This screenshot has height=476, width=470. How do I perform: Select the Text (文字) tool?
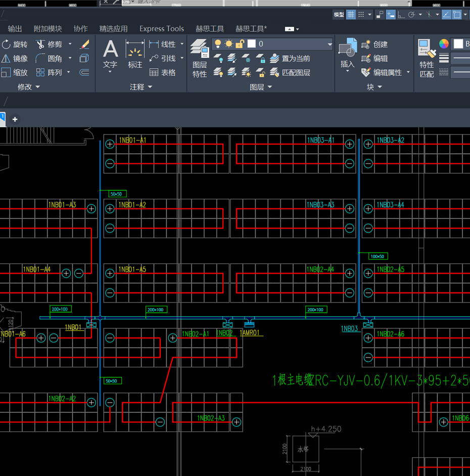click(110, 55)
